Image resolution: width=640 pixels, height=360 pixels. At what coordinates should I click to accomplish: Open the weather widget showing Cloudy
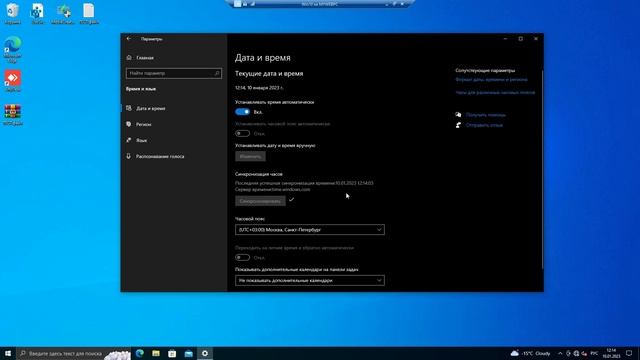coord(531,353)
